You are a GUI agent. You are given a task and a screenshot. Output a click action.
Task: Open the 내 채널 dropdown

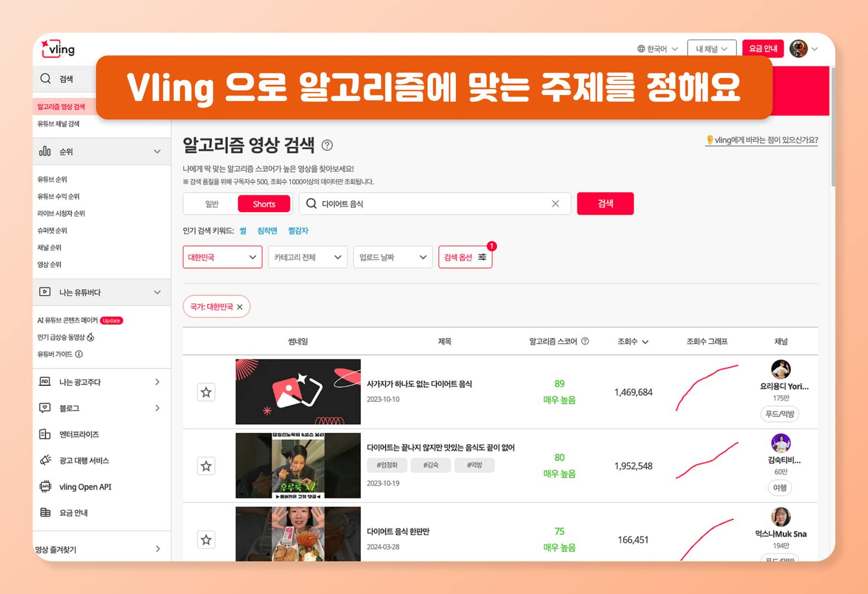(712, 49)
